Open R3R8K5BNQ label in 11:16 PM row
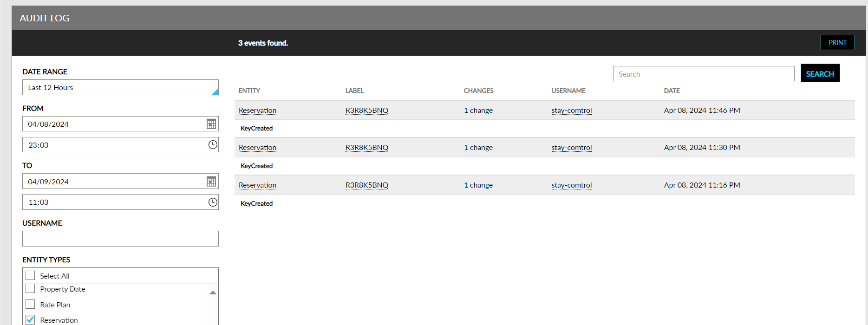 pos(367,185)
